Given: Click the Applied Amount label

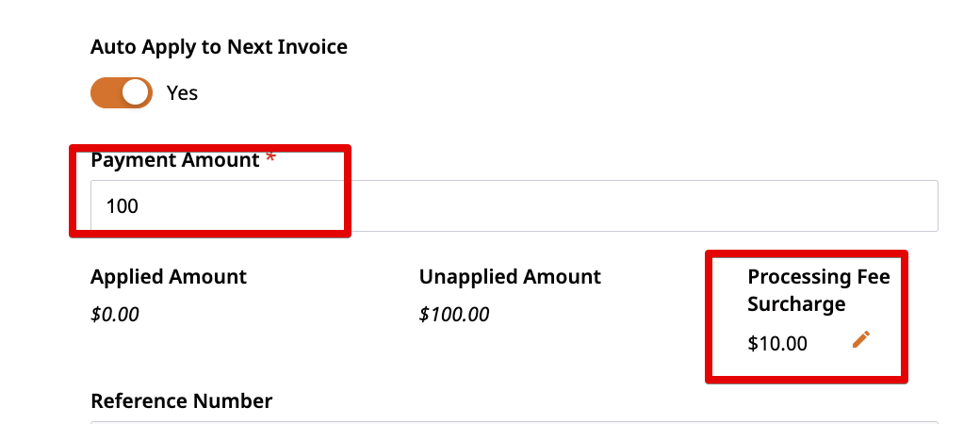Looking at the screenshot, I should pos(169,276).
